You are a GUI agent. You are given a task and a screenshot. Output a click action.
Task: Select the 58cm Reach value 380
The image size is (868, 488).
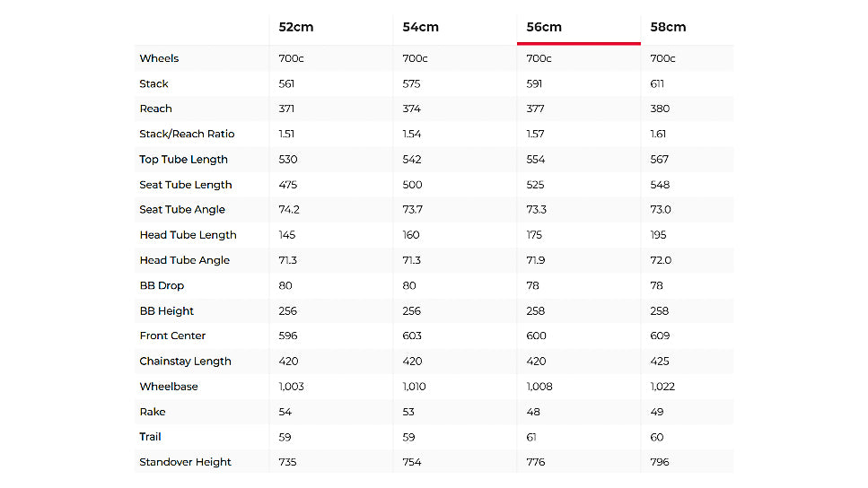click(x=660, y=109)
